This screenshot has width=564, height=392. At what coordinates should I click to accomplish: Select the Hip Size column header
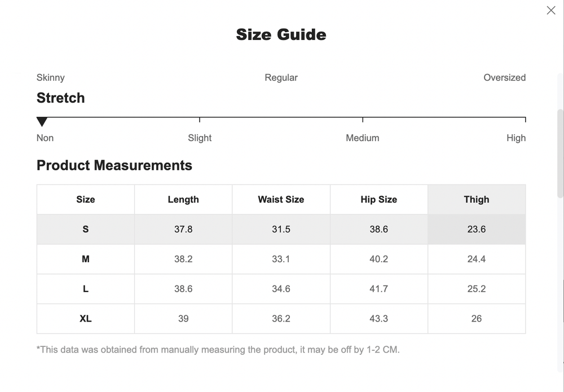coord(378,199)
